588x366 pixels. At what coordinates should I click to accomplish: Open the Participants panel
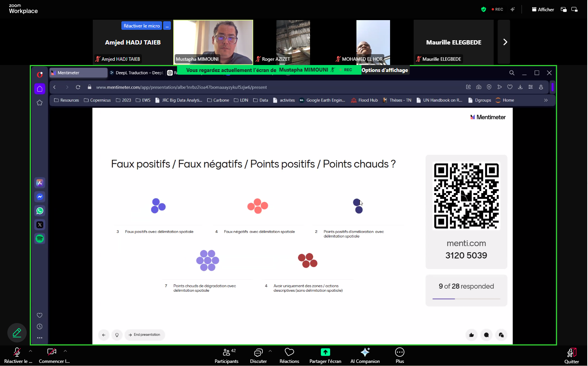[x=227, y=356]
